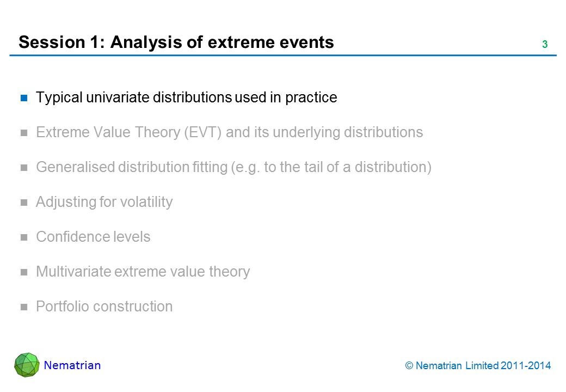Click the green slide number 3
The width and height of the screenshot is (566, 392).
[x=544, y=45]
